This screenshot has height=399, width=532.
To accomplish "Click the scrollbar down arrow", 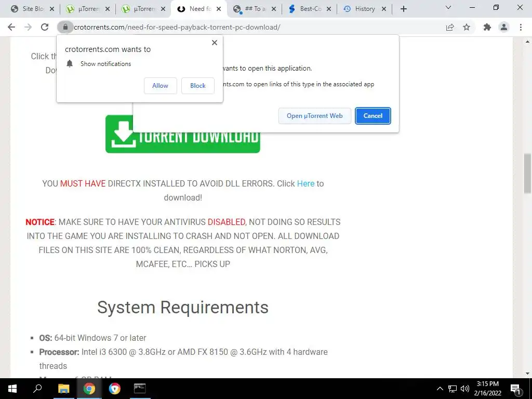I will pyautogui.click(x=527, y=374).
